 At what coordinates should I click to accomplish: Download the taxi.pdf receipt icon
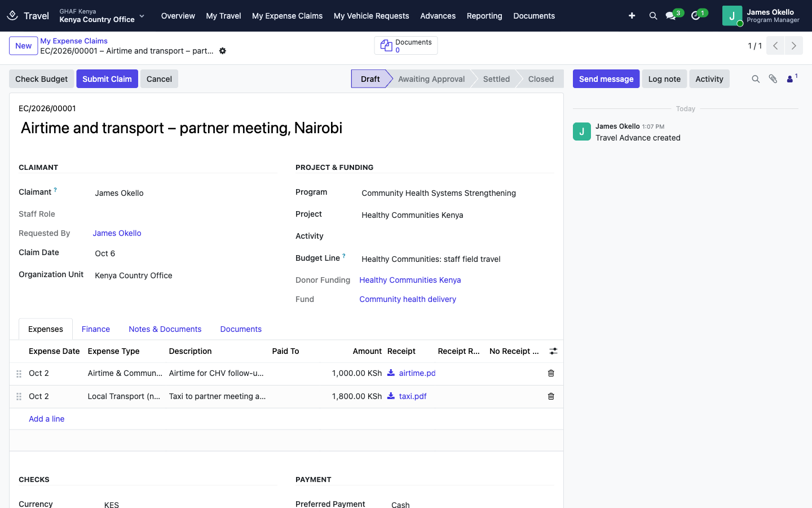(x=391, y=396)
